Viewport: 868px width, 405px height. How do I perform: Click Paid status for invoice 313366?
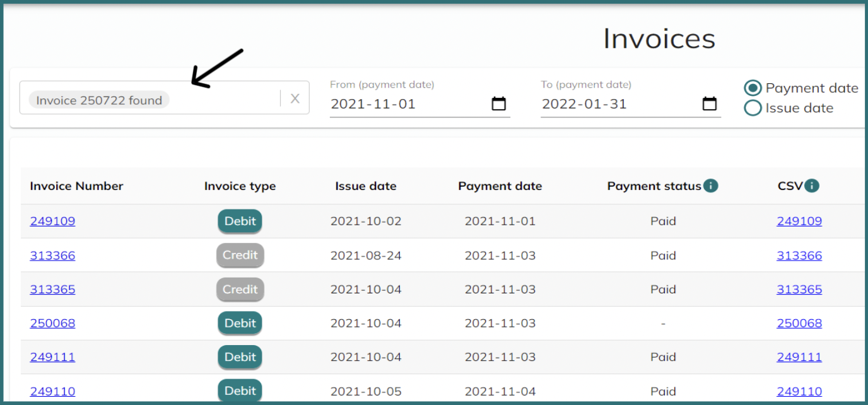pos(663,255)
